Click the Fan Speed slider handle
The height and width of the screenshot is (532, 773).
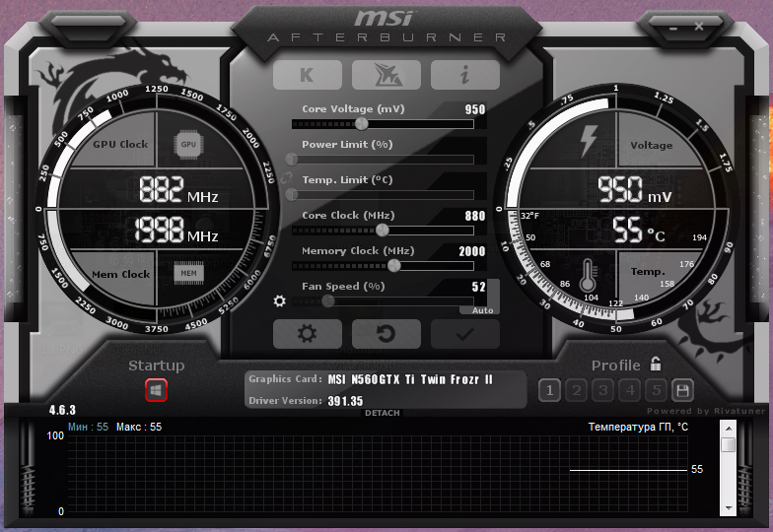(x=327, y=301)
